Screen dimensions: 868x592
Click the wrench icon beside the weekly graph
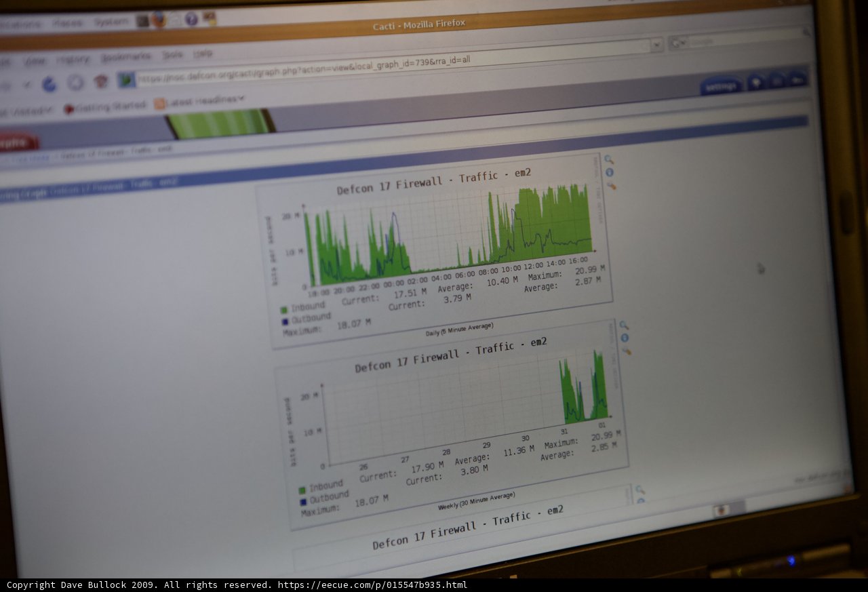(626, 351)
